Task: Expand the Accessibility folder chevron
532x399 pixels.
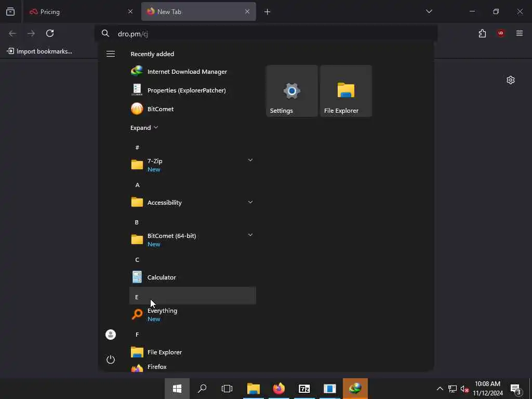Action: click(x=250, y=202)
